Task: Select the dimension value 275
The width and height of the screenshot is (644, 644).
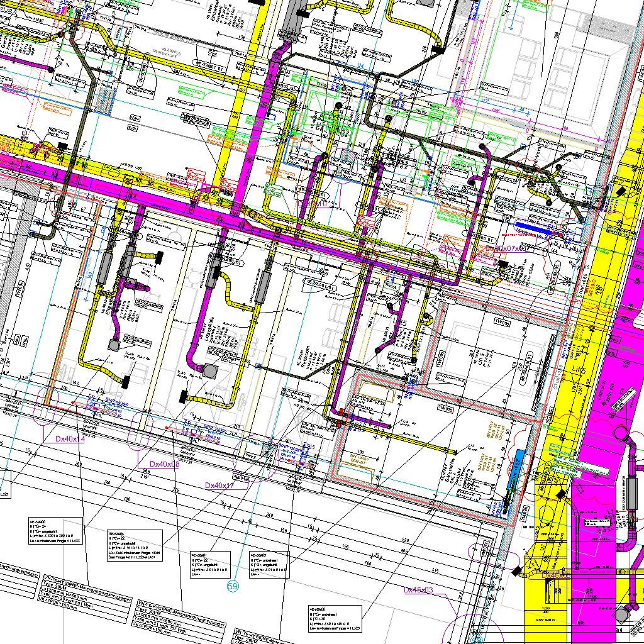Action: click(x=177, y=491)
